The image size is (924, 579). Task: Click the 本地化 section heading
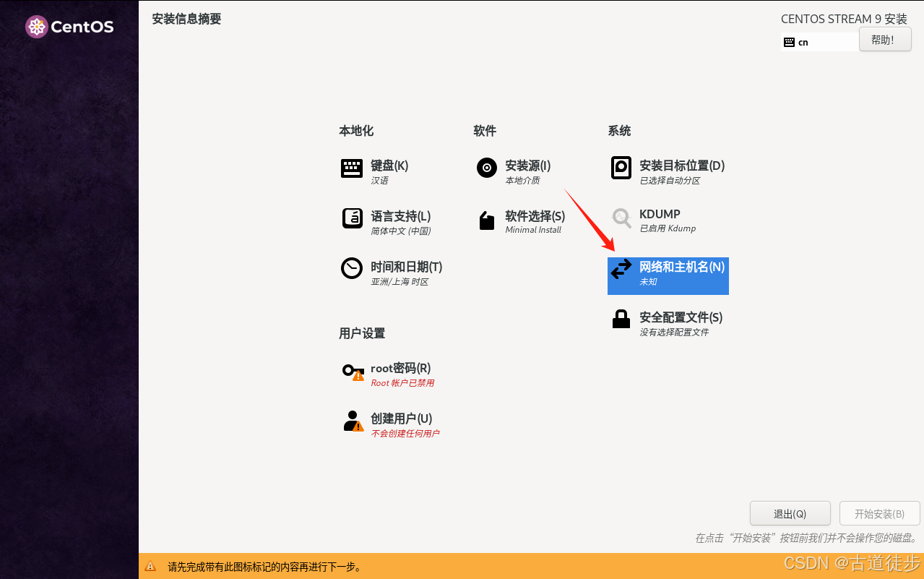coord(356,131)
